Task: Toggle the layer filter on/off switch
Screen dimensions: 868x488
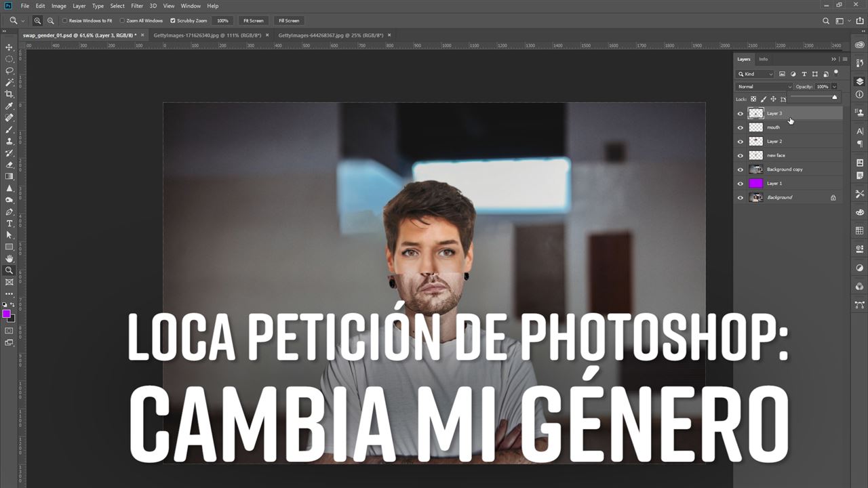Action: coord(836,72)
